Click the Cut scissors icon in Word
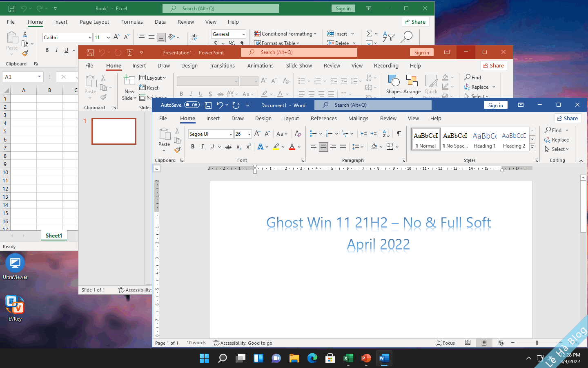This screenshot has height=368, width=588. pyautogui.click(x=177, y=131)
